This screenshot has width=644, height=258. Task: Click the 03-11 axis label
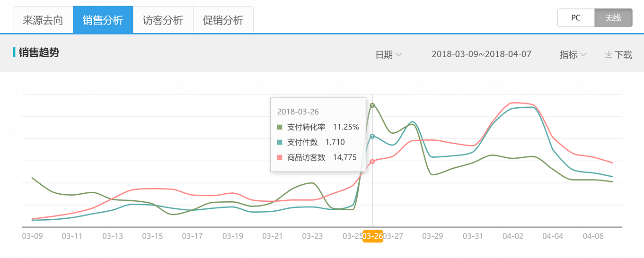pos(72,236)
